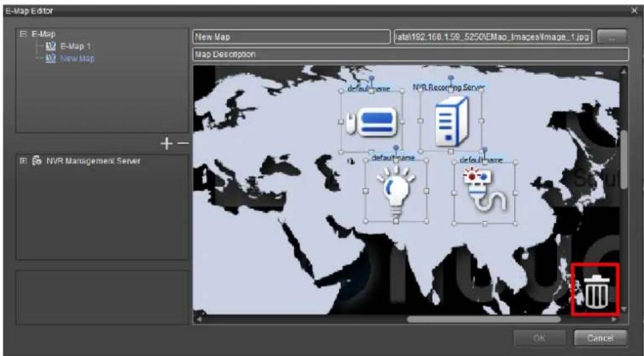Select the blue I/O box device icon
The image size is (644, 356).
click(x=371, y=122)
